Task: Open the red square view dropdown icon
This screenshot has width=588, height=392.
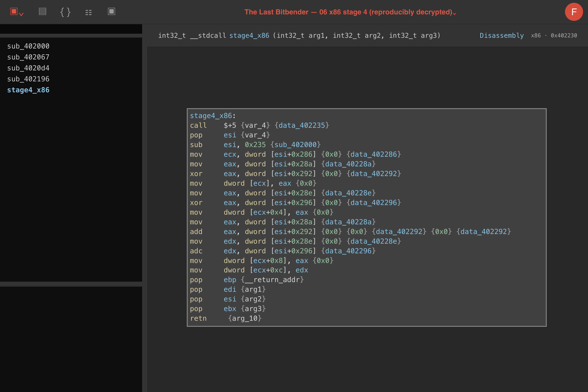Action: click(17, 12)
